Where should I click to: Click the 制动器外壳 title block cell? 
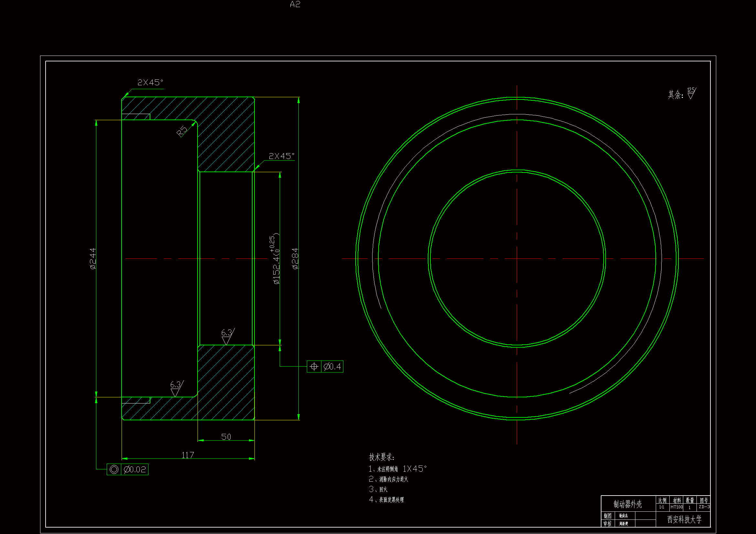coord(628,504)
